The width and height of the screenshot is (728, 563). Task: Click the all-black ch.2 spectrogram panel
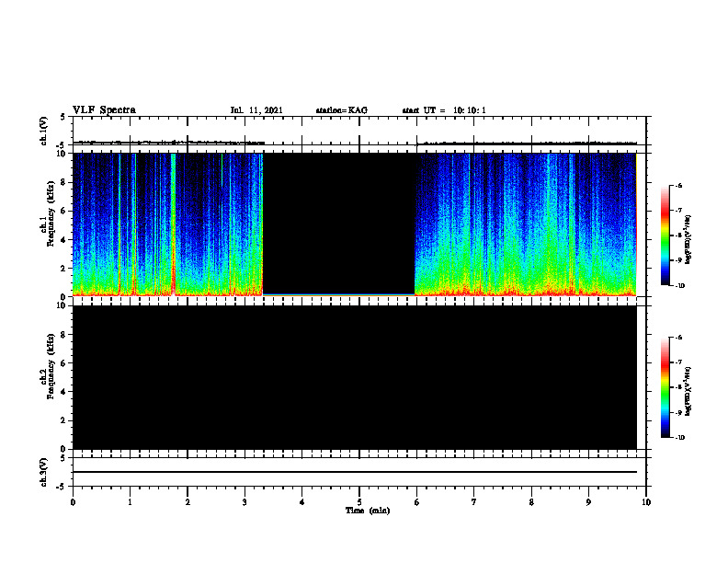(x=355, y=377)
